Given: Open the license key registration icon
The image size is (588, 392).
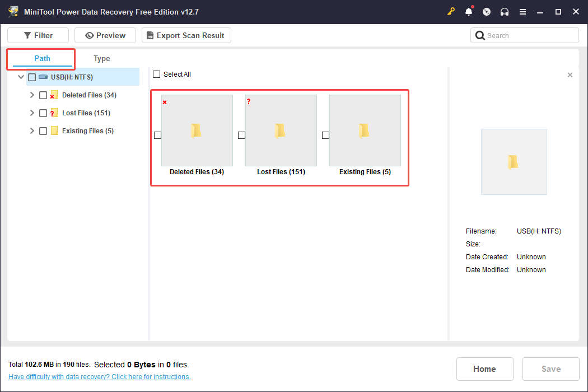Looking at the screenshot, I should click(451, 11).
